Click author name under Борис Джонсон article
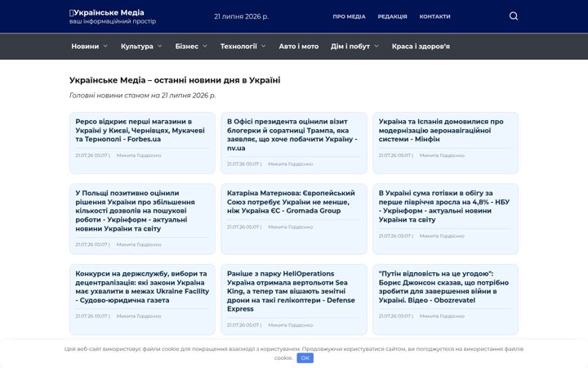Viewport: 588px width, 368px height. (442, 316)
